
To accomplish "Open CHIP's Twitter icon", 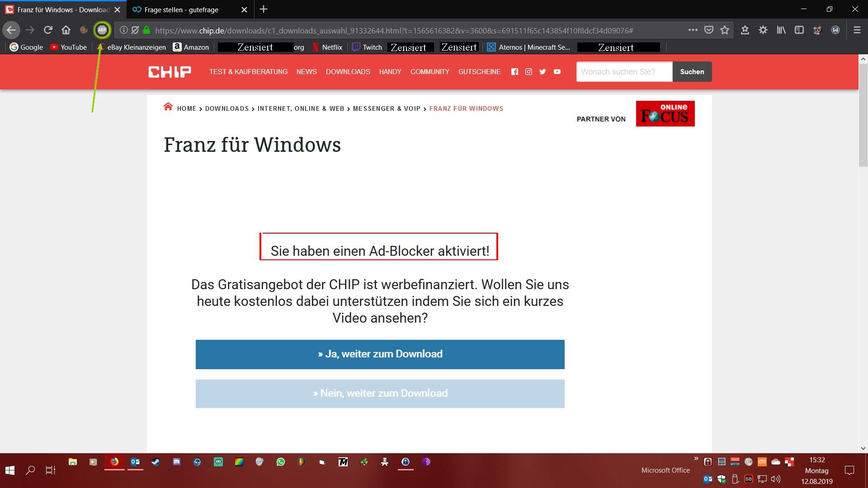I will 542,72.
